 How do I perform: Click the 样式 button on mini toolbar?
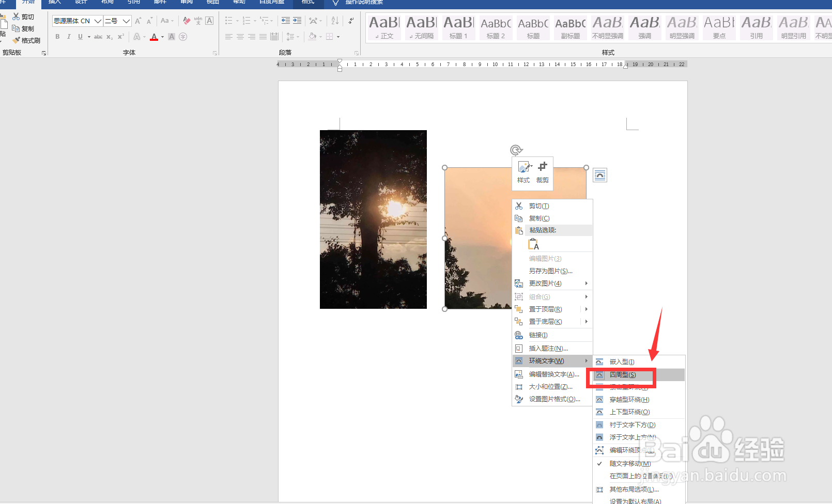pyautogui.click(x=523, y=172)
